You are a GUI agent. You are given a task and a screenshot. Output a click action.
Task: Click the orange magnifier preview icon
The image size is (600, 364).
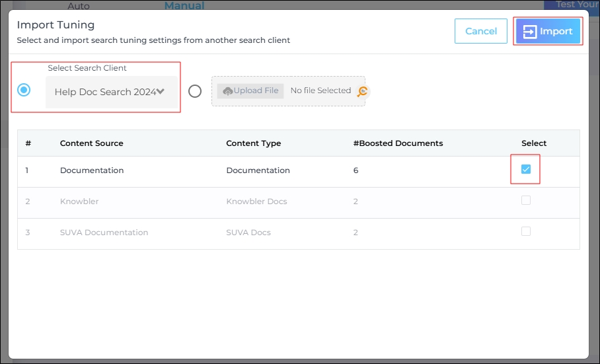pyautogui.click(x=362, y=92)
